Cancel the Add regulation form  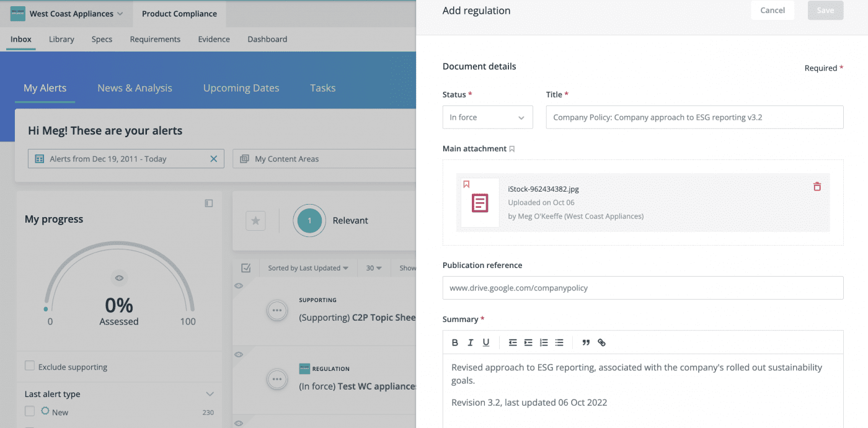[772, 11]
